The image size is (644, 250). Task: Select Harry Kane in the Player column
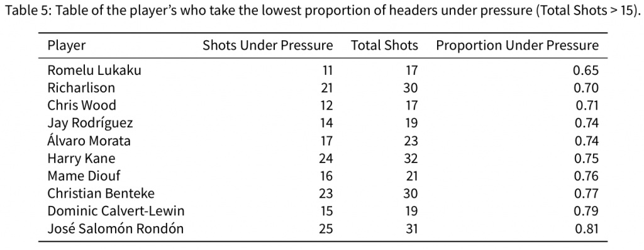[81, 158]
